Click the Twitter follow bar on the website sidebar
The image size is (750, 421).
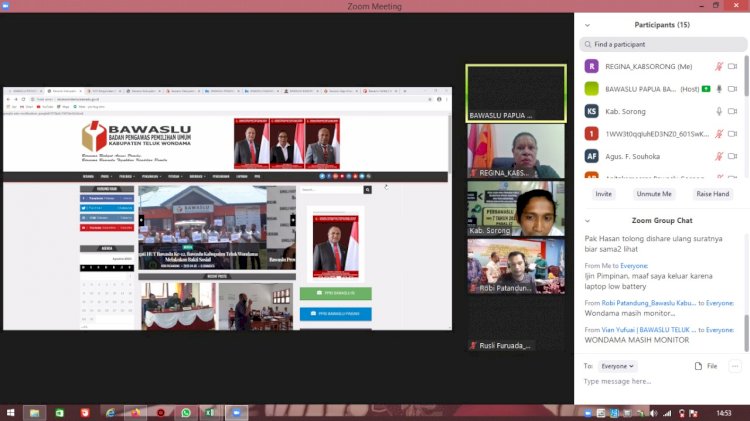[107, 208]
